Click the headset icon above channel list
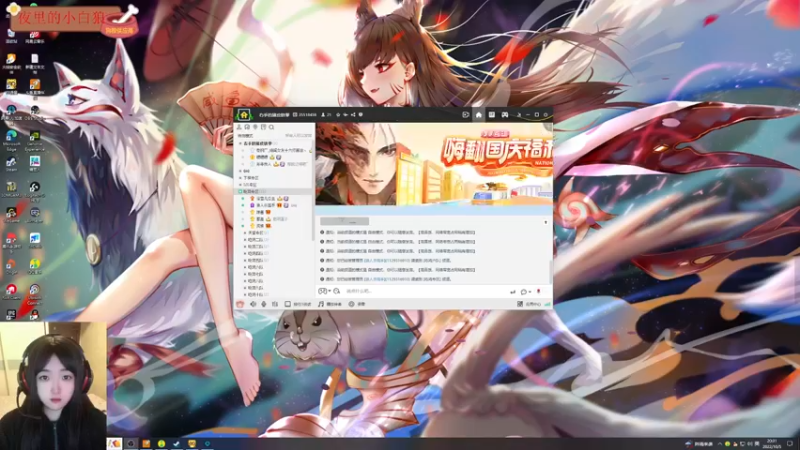 click(x=247, y=127)
